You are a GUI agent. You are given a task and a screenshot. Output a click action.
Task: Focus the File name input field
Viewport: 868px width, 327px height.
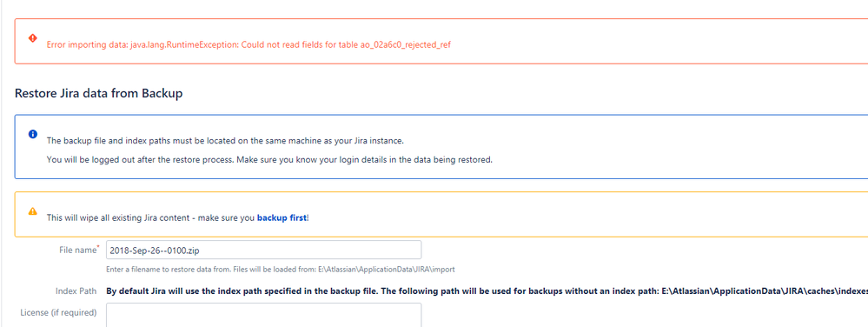coord(263,250)
